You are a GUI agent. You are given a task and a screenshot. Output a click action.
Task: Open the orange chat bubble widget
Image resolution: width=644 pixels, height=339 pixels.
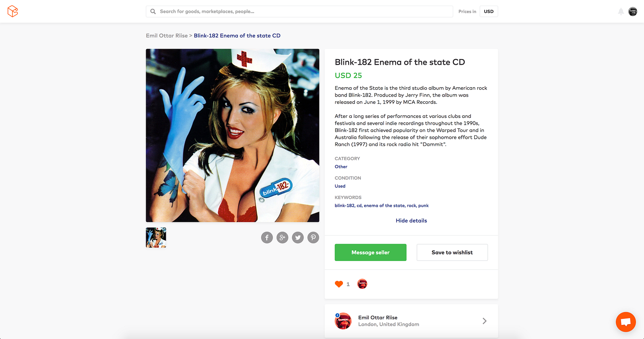pos(625,322)
